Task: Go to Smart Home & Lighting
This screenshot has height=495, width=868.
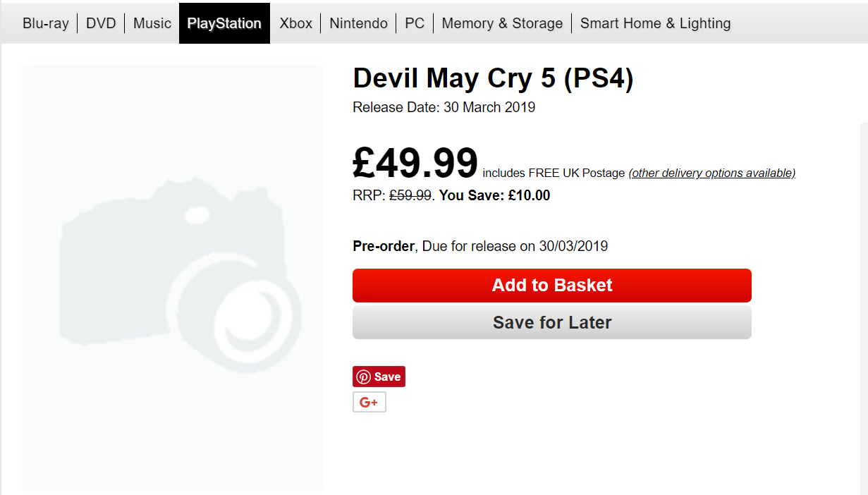Action: coord(655,23)
